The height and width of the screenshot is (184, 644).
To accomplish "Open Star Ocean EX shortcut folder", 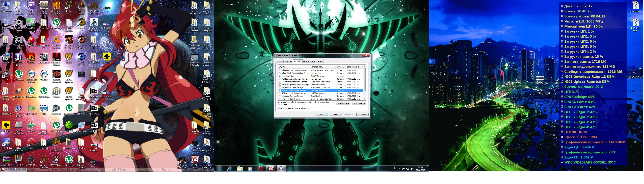I will coord(195,8).
